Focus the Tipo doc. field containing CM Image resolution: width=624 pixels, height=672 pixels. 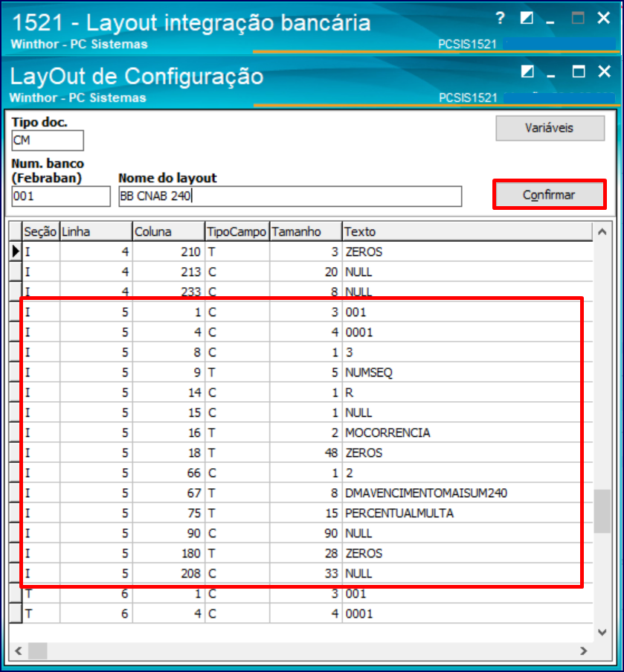(47, 140)
